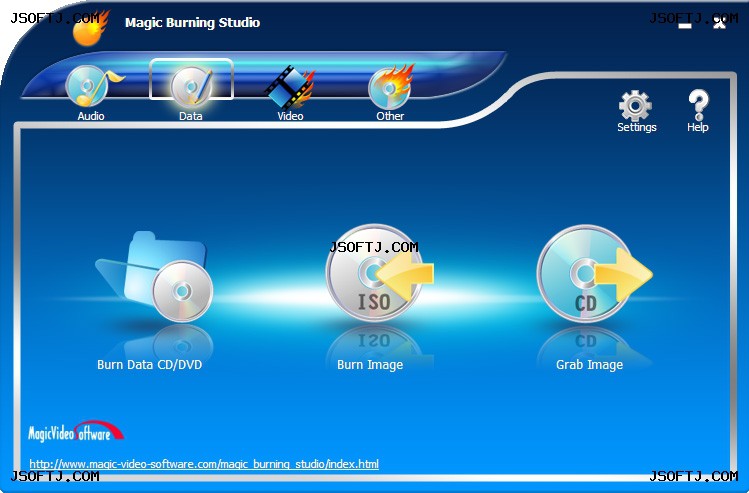Start Burn Image ISO disc icon
The height and width of the screenshot is (493, 749).
point(379,273)
